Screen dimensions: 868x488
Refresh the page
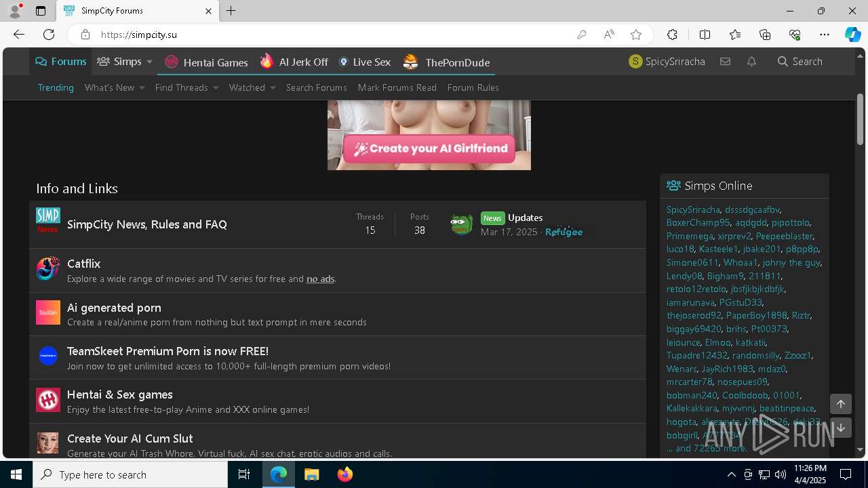[x=49, y=35]
